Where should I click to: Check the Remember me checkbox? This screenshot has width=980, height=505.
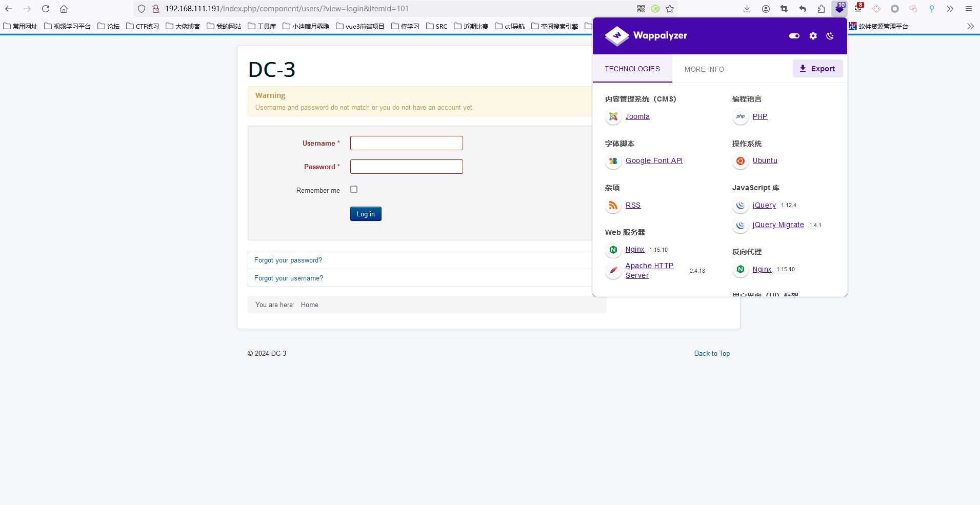(354, 190)
